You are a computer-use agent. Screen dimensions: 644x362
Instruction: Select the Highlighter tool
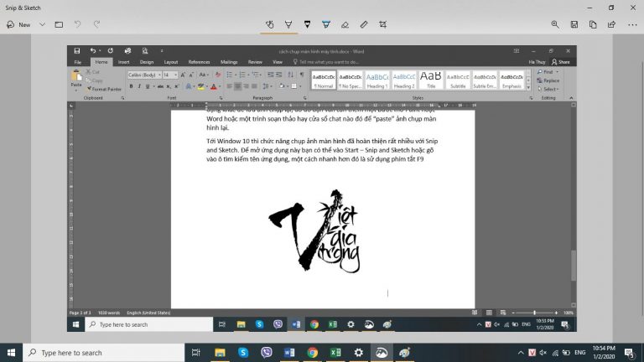[325, 25]
